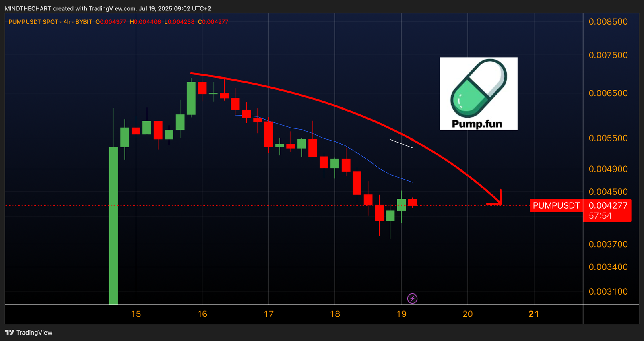This screenshot has width=644, height=341.
Task: Select the 0.006500 price axis label
Action: pyautogui.click(x=608, y=93)
